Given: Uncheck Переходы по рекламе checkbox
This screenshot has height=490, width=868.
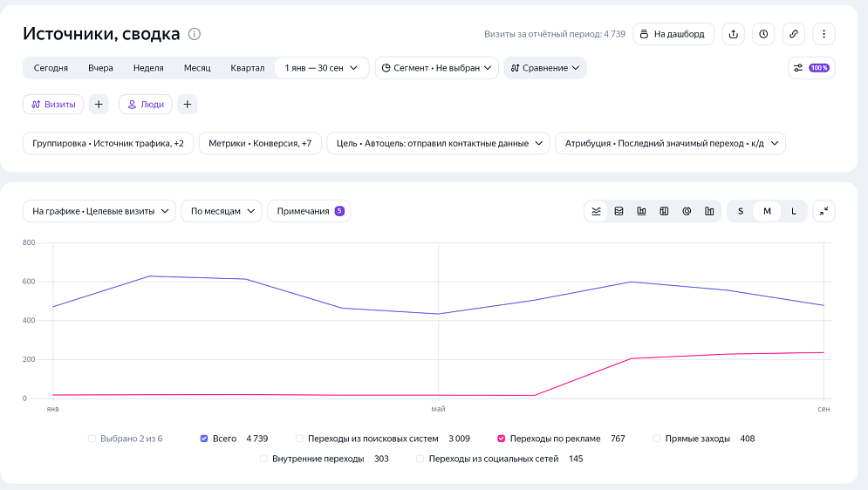Looking at the screenshot, I should tap(502, 439).
